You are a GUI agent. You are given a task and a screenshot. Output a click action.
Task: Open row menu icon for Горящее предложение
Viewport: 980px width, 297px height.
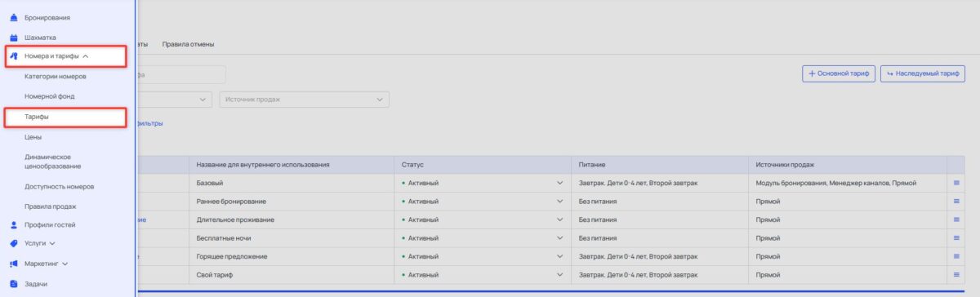click(x=955, y=256)
